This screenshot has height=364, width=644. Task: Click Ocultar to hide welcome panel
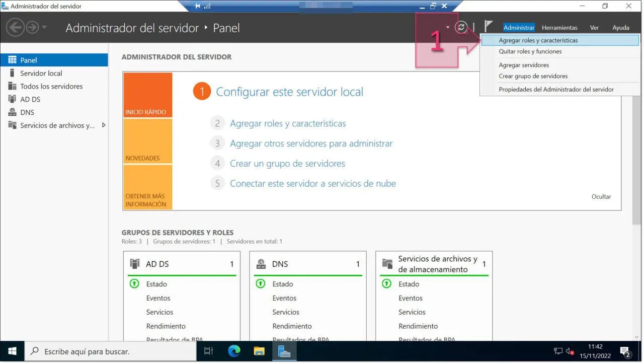601,196
